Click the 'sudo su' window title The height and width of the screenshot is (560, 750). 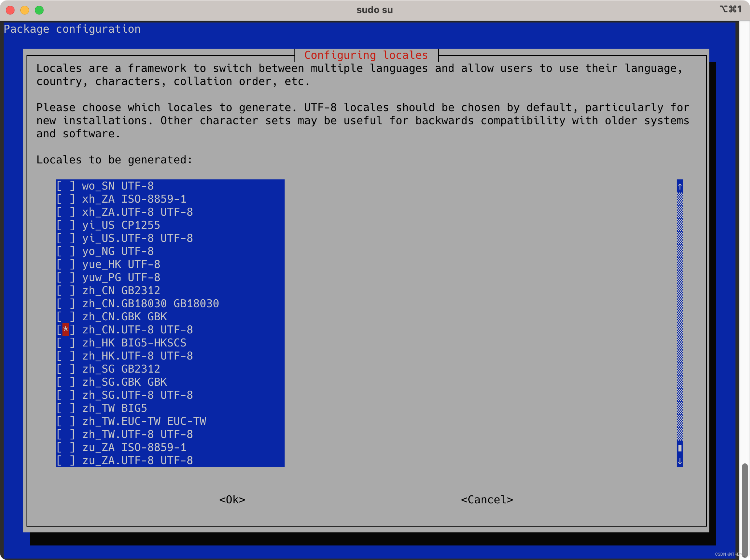pos(375,10)
